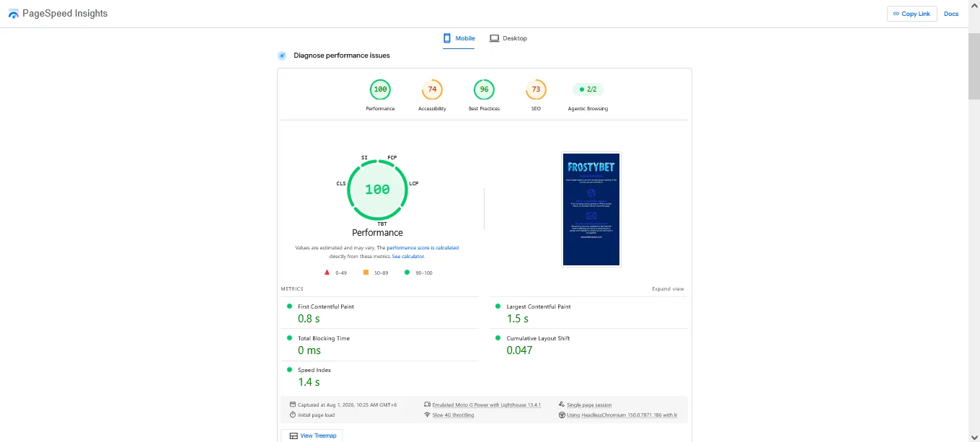
Task: Click the First Contentful Paint metric label
Action: pos(326,306)
